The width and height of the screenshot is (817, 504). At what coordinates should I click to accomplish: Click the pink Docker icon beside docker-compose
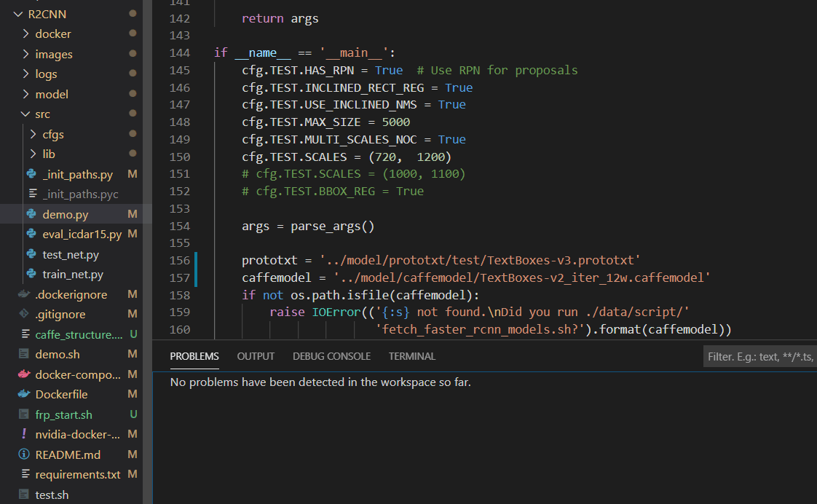pyautogui.click(x=24, y=374)
